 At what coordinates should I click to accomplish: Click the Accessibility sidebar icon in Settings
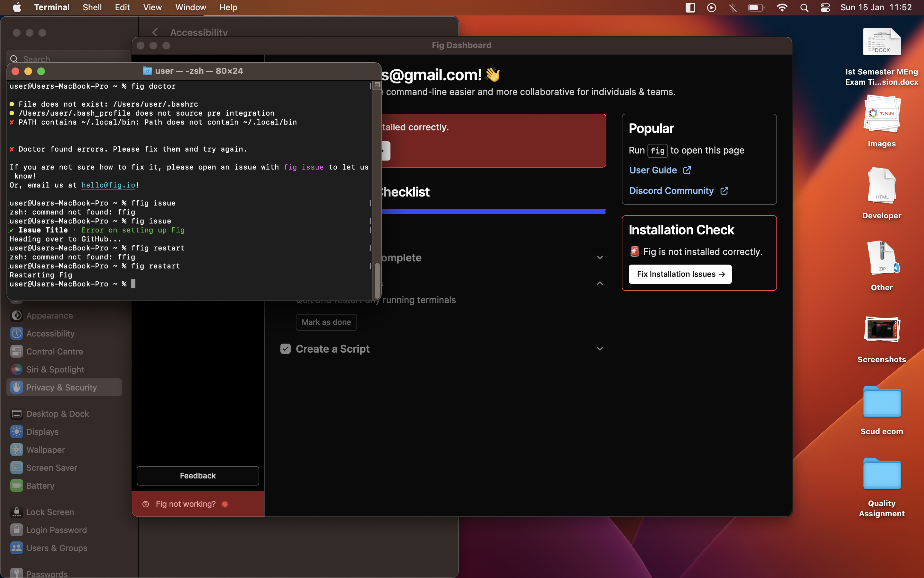click(16, 333)
